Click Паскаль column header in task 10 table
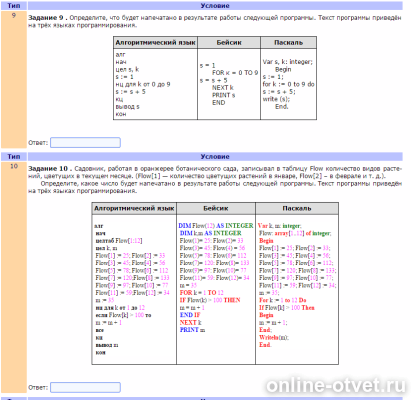Screen dimensions: 412x400 pos(297,208)
